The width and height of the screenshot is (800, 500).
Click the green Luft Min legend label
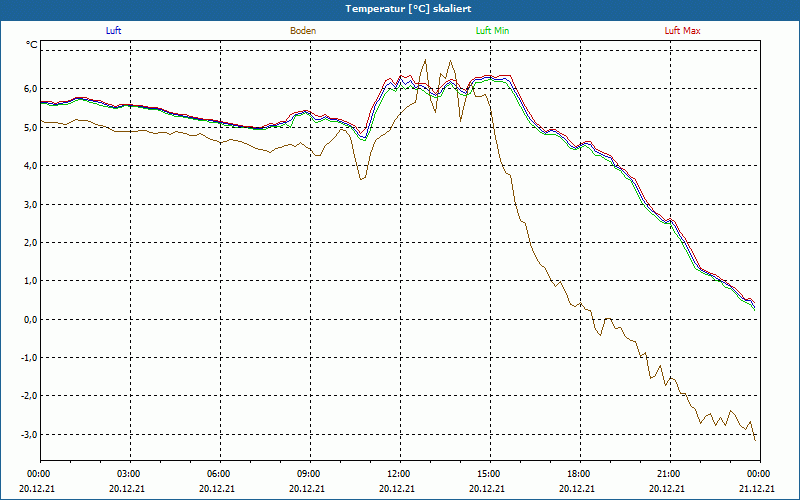pyautogui.click(x=492, y=31)
